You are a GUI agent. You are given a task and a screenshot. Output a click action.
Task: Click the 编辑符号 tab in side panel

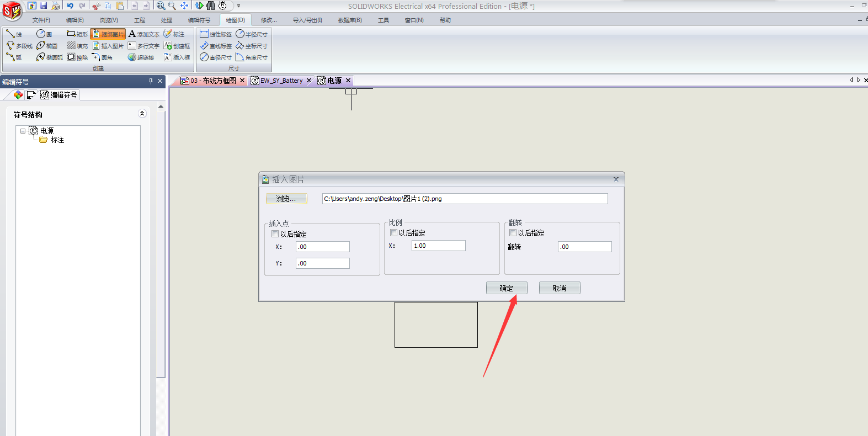[59, 95]
